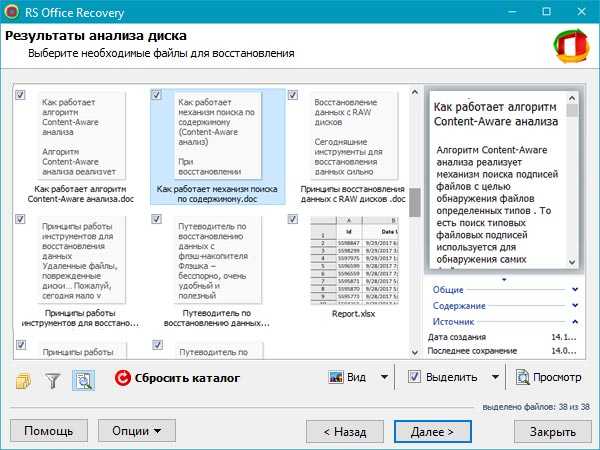The image size is (600, 450).
Task: Open the Вид dropdown arrow
Action: 384,377
